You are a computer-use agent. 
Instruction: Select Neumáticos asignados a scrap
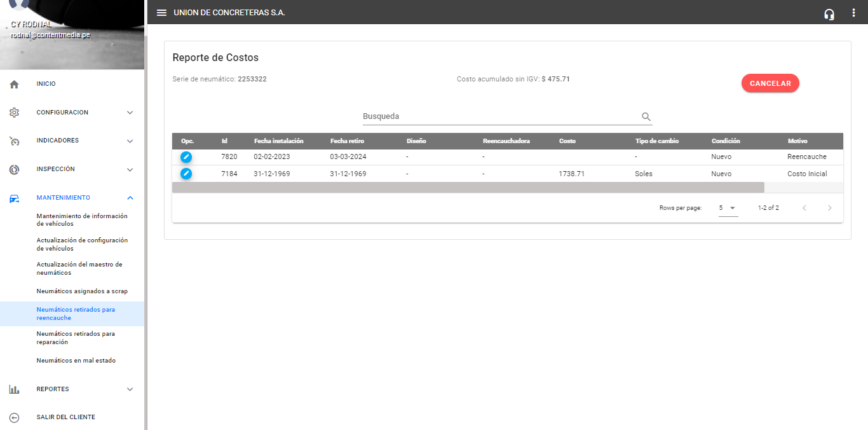(82, 291)
